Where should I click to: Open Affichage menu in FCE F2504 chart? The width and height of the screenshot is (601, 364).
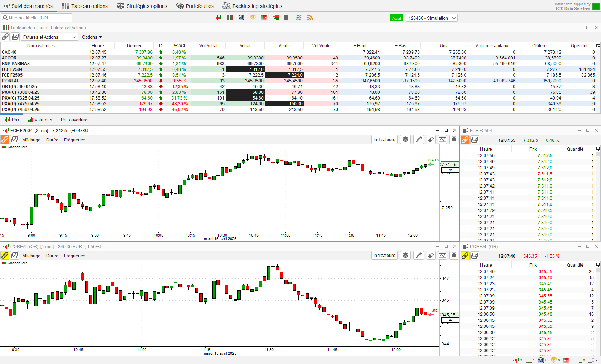[32, 140]
